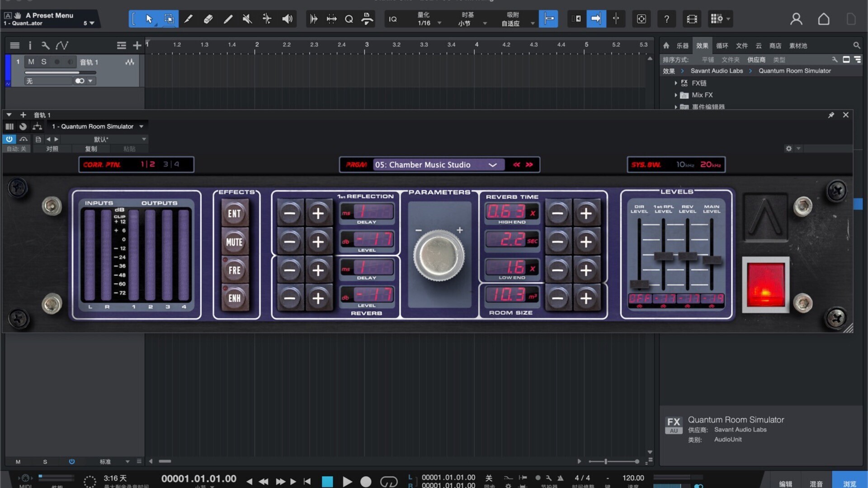The width and height of the screenshot is (868, 488).
Task: Select the Mute tool
Action: (x=247, y=19)
